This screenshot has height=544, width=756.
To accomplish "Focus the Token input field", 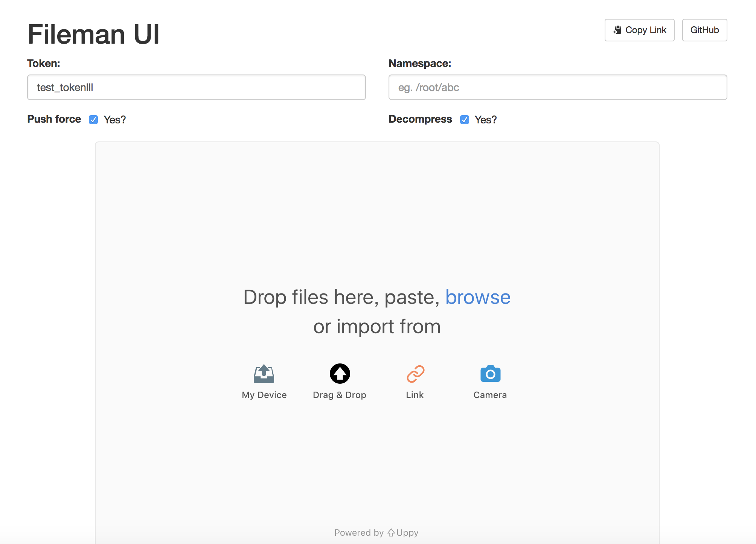I will (196, 87).
